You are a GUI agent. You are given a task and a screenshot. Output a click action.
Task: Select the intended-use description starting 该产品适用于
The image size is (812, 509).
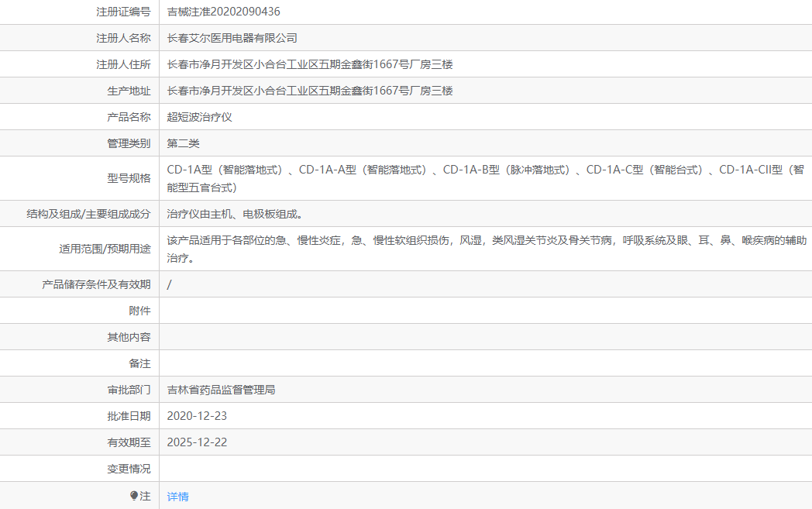pyautogui.click(x=487, y=249)
